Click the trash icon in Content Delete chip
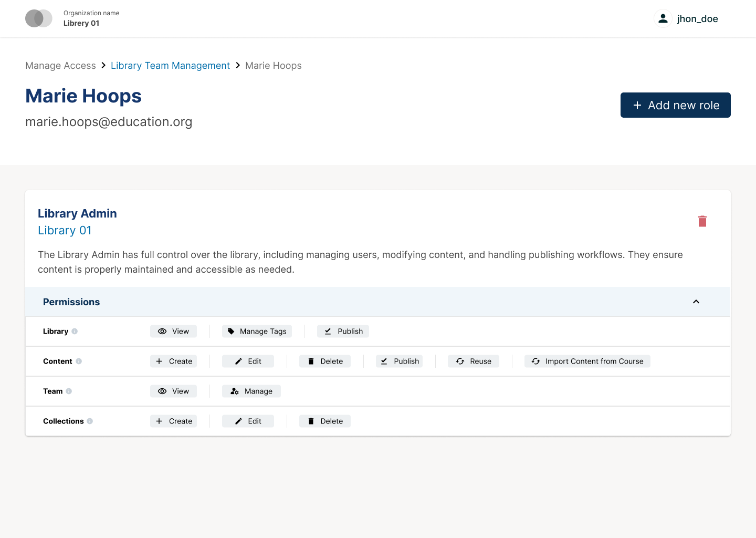 pyautogui.click(x=312, y=361)
